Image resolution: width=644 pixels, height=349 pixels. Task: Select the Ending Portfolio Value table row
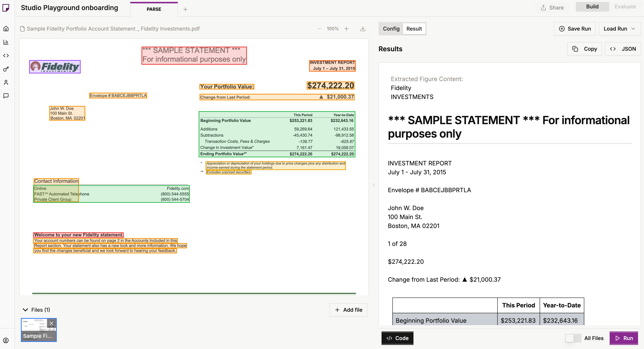(x=277, y=154)
